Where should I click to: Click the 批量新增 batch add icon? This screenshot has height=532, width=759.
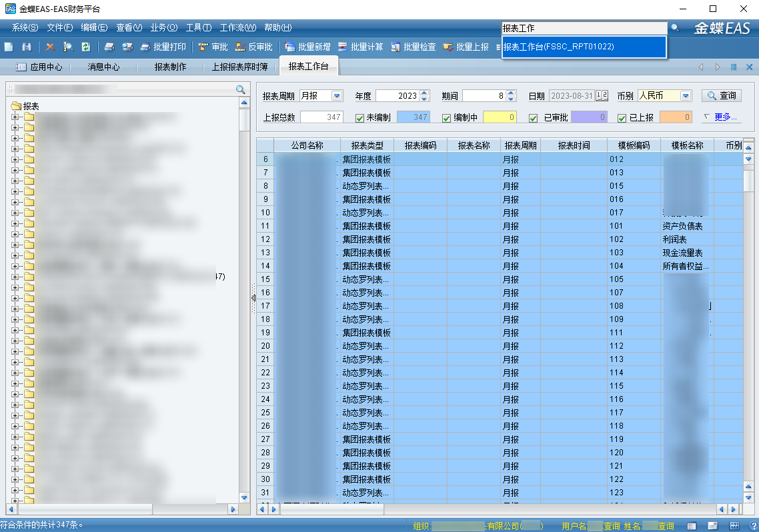click(x=290, y=47)
